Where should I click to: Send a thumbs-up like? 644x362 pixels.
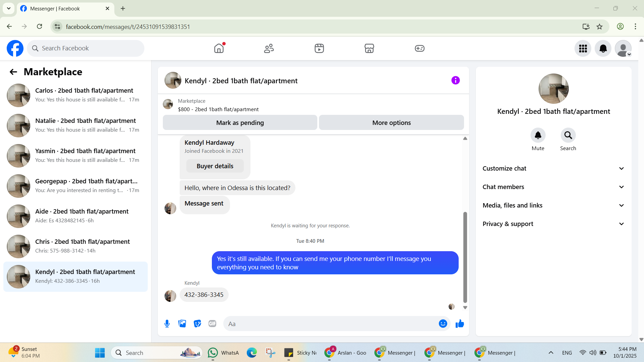click(460, 324)
